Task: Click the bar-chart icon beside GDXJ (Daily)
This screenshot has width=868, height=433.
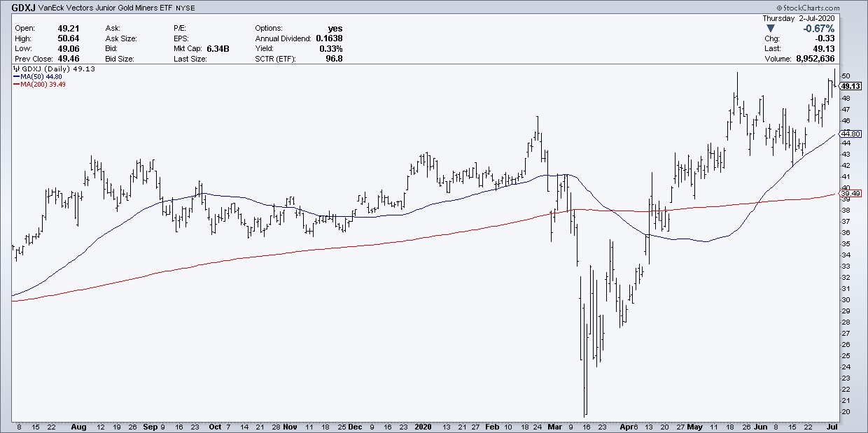Action: (16, 69)
